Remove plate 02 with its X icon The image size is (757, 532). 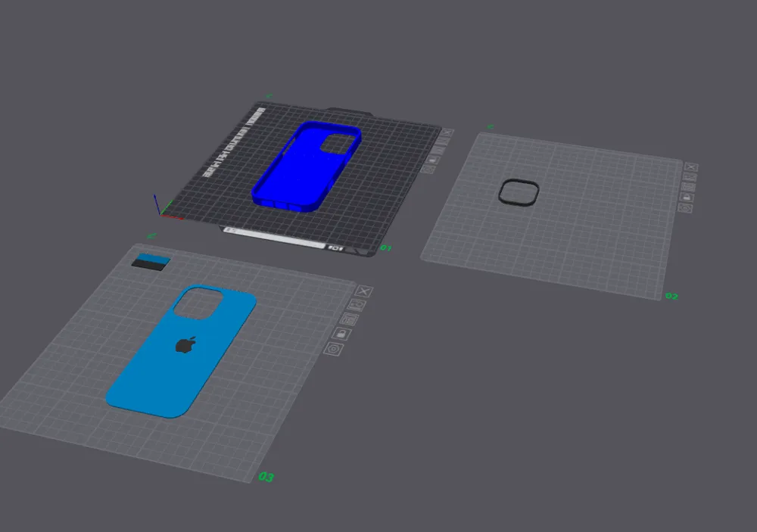pos(691,167)
